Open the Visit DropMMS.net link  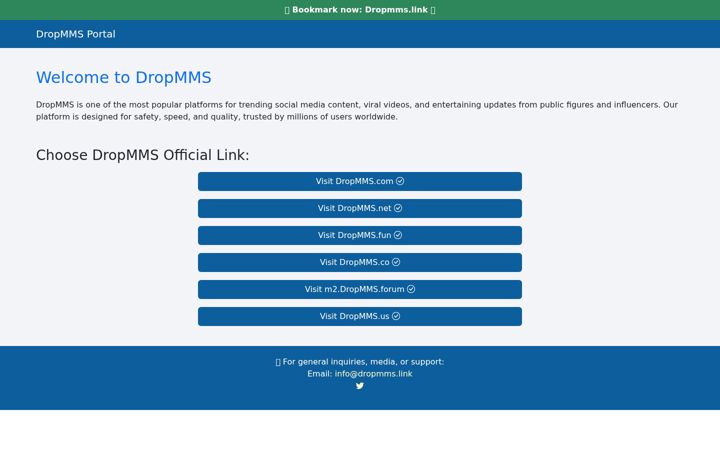pos(360,208)
